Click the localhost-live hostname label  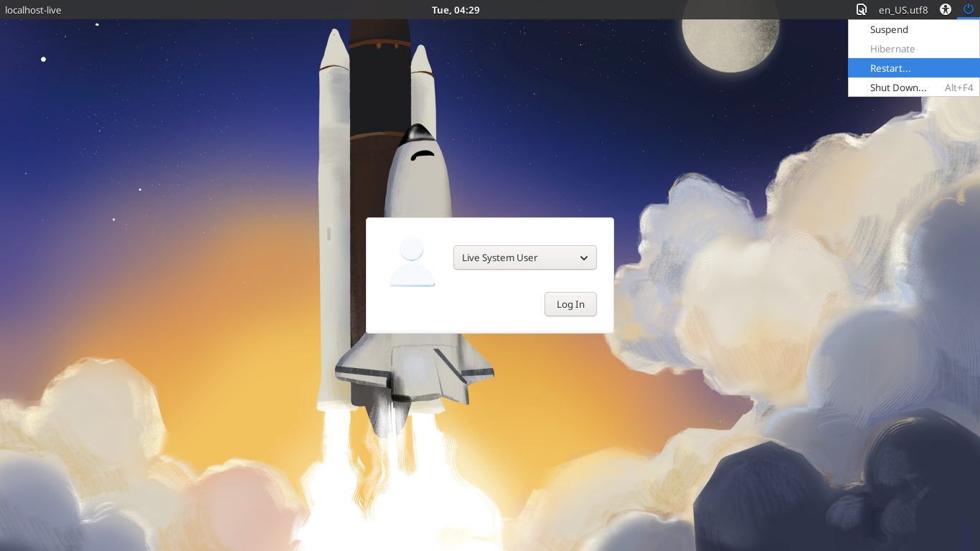click(x=33, y=10)
